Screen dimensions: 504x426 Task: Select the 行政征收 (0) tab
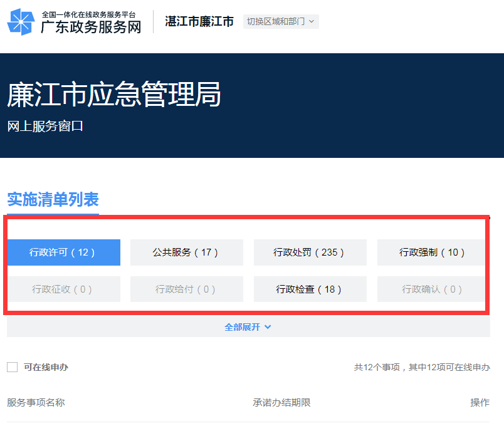tap(64, 289)
